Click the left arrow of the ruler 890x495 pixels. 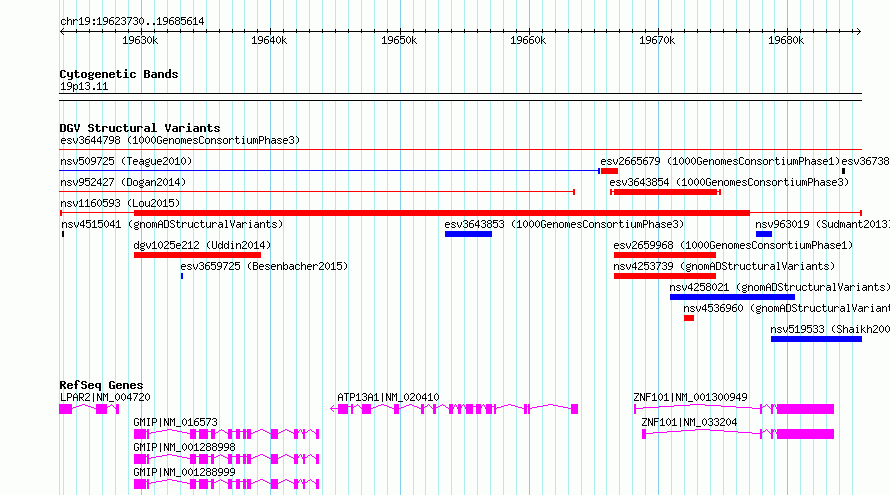[62, 31]
